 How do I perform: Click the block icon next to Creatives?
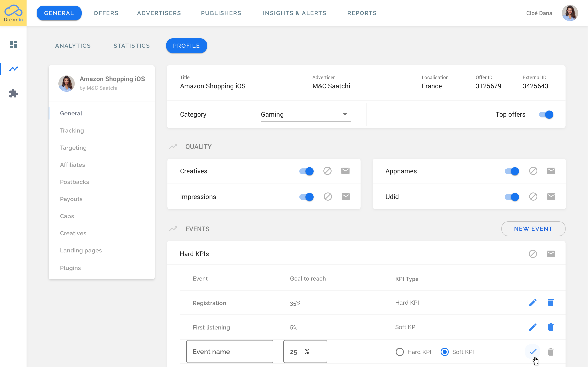[x=327, y=171]
